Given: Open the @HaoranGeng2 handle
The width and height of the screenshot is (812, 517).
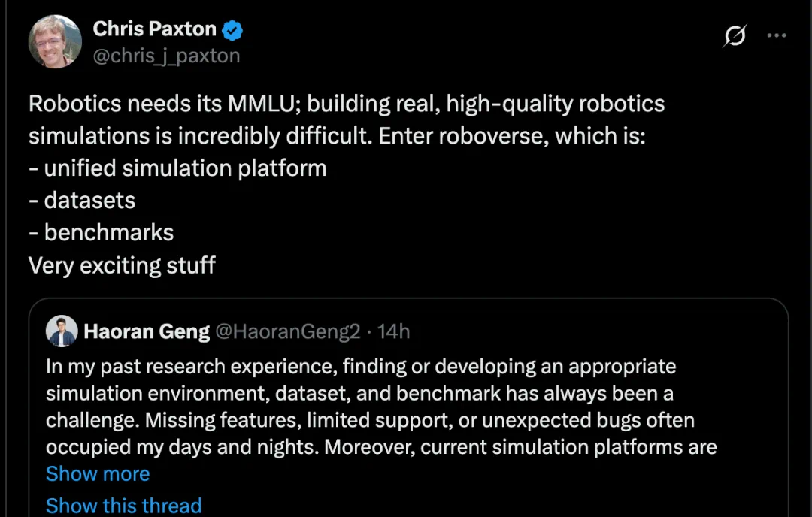Looking at the screenshot, I should tap(287, 331).
